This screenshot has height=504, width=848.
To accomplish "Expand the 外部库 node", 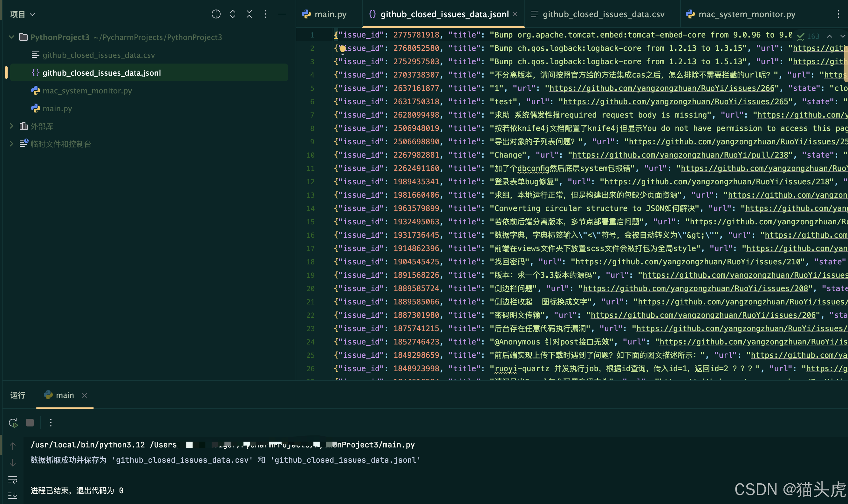I will 11,126.
